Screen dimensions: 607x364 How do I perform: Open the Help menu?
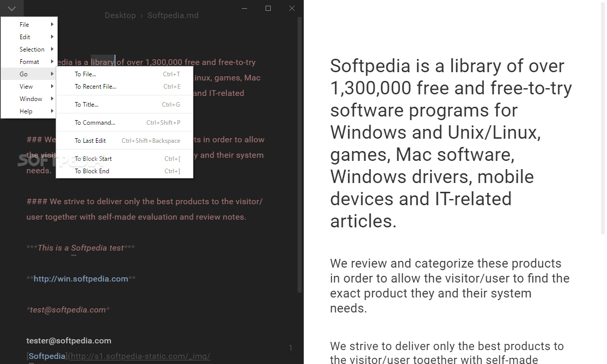[x=29, y=111]
